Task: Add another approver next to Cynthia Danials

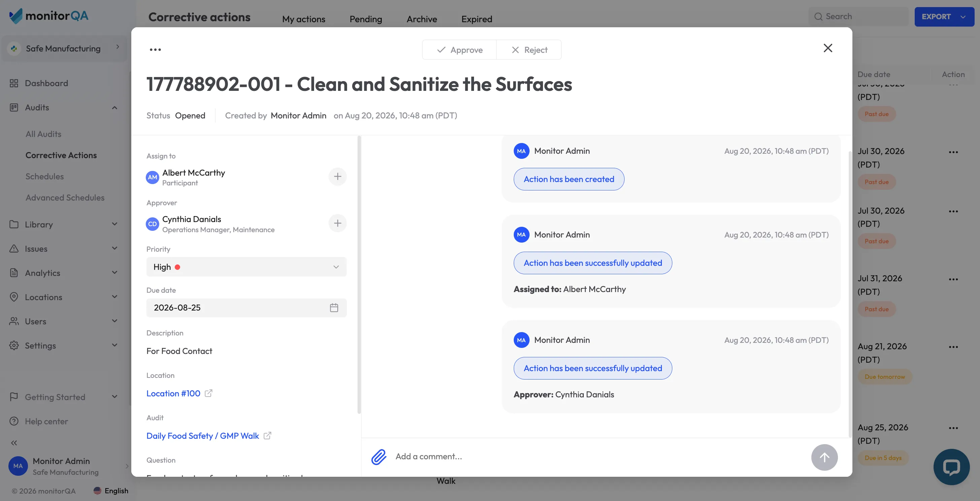Action: click(337, 223)
